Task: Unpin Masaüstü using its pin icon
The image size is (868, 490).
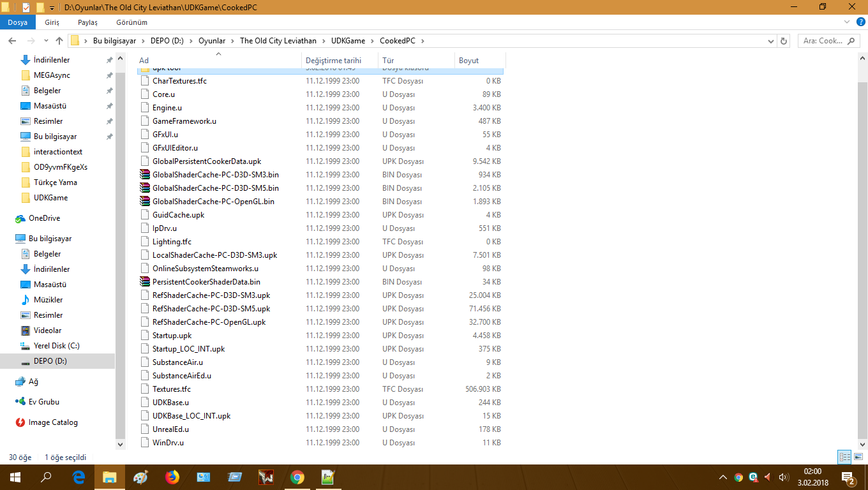Action: click(109, 106)
